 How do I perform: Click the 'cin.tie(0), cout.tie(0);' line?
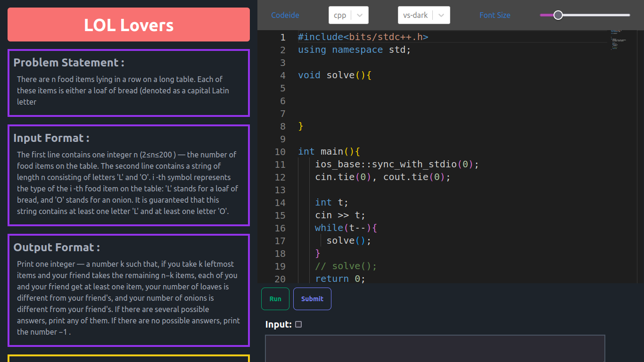[383, 177]
